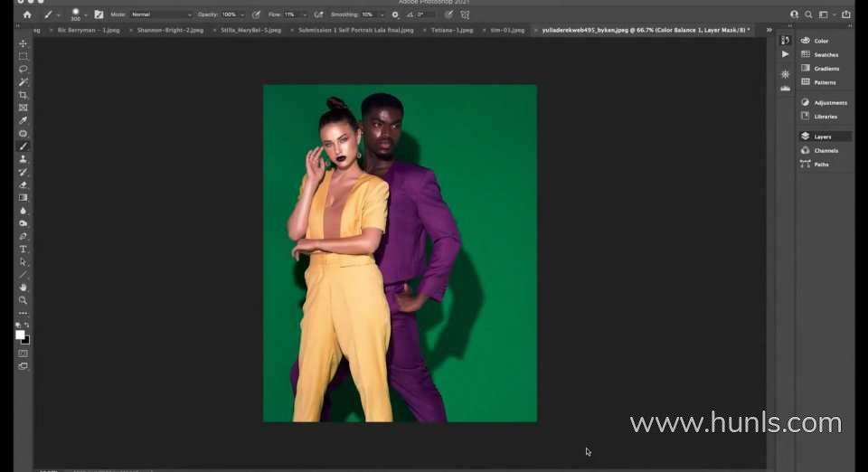Select the Frame tool
The height and width of the screenshot is (472, 868).
pyautogui.click(x=23, y=108)
